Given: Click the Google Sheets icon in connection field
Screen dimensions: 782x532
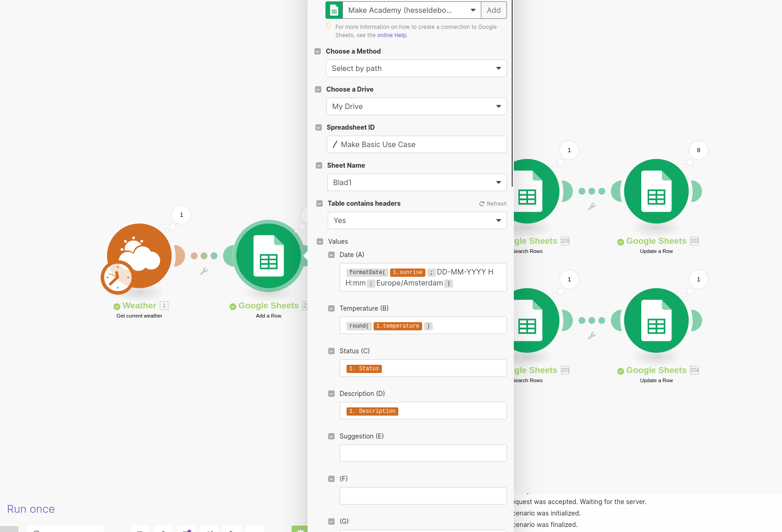Looking at the screenshot, I should tap(334, 10).
